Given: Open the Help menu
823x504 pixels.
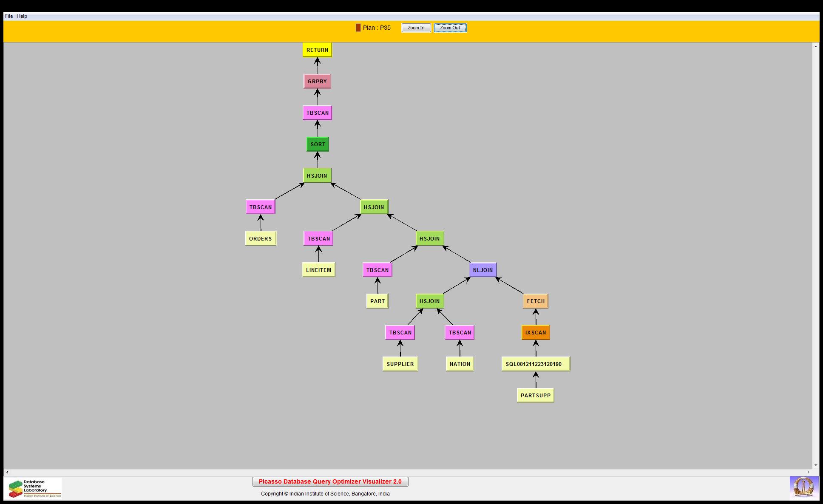Looking at the screenshot, I should tap(22, 16).
